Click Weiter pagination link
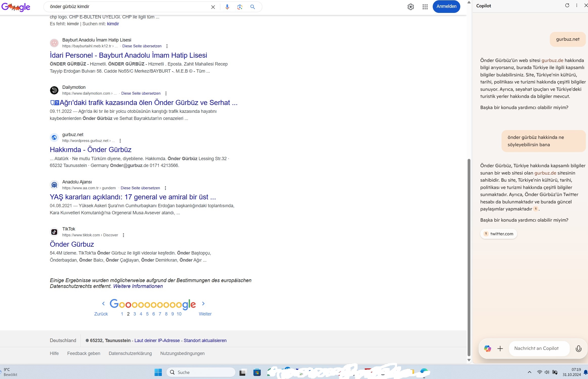588x379 pixels. click(x=205, y=314)
